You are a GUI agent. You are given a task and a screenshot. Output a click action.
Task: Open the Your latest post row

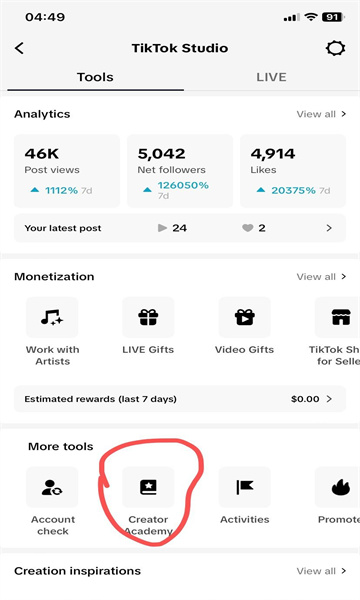click(180, 228)
